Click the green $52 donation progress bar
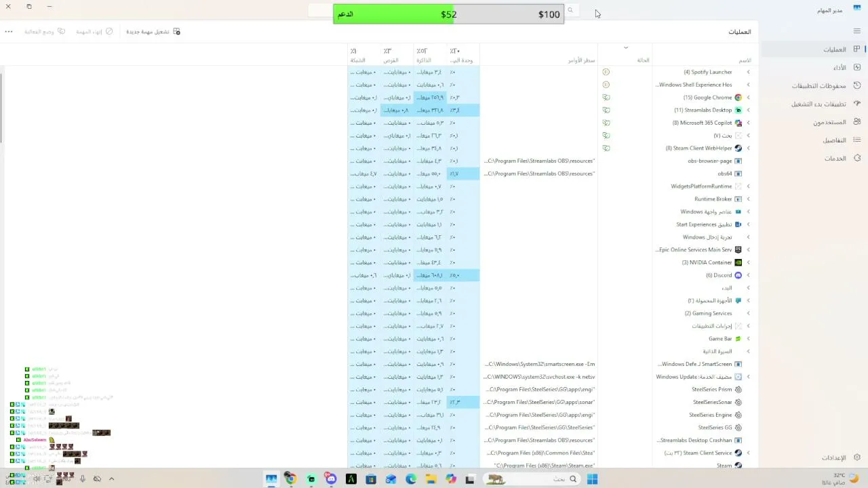 [394, 14]
